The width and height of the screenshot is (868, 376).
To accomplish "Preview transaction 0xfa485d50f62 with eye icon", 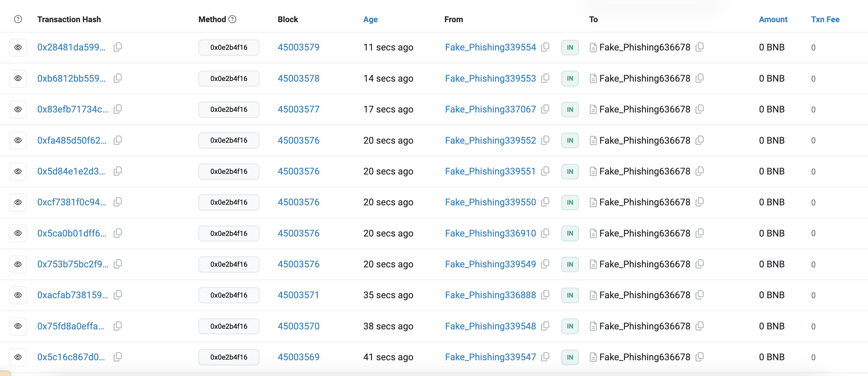I will [18, 140].
